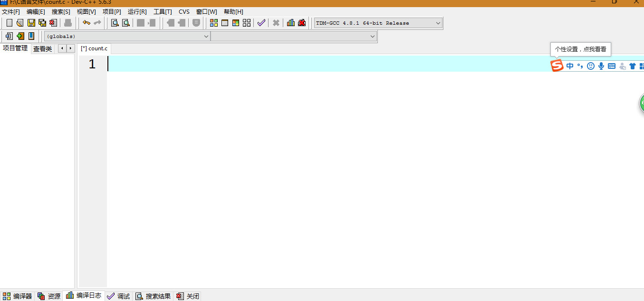Activate Sogou voice input microphone
The image size is (644, 301).
[x=601, y=66]
